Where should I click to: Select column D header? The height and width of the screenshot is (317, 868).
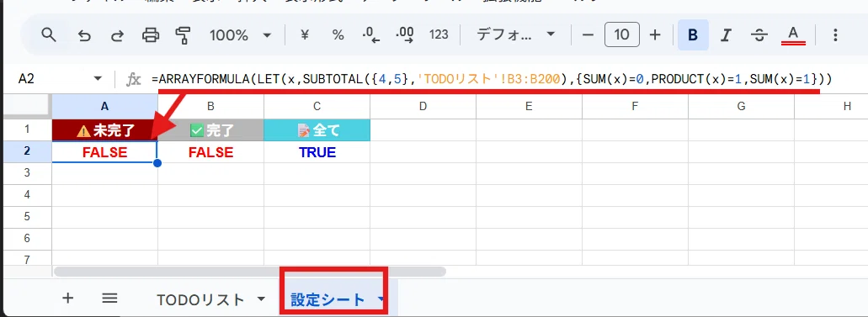point(423,107)
